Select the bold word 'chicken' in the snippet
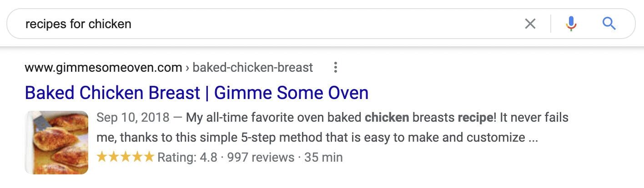644x188 pixels. point(387,118)
